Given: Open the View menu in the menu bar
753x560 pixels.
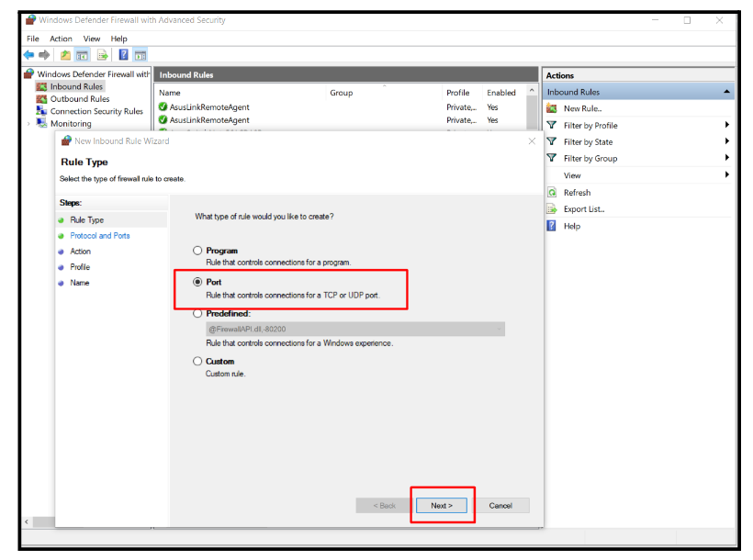Looking at the screenshot, I should tap(92, 39).
